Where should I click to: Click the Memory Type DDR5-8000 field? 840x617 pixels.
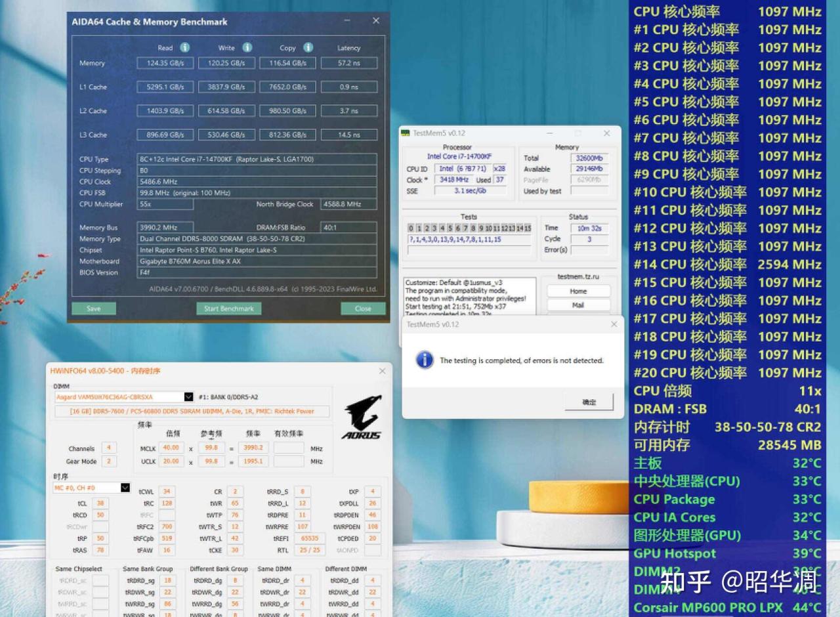257,239
